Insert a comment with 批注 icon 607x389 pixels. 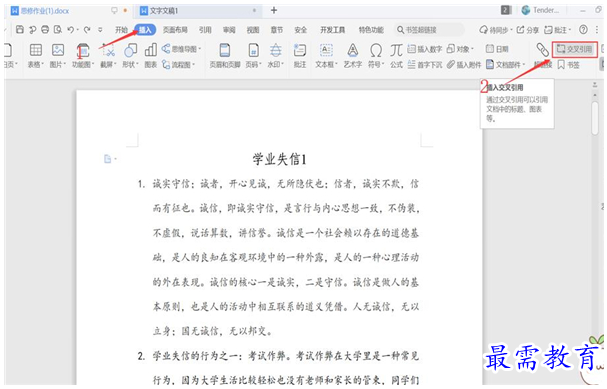click(300, 56)
